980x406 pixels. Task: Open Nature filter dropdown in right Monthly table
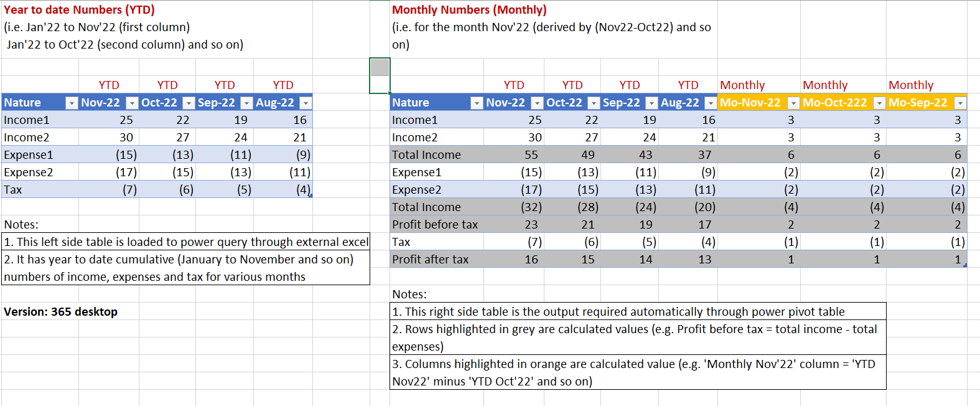click(x=477, y=103)
